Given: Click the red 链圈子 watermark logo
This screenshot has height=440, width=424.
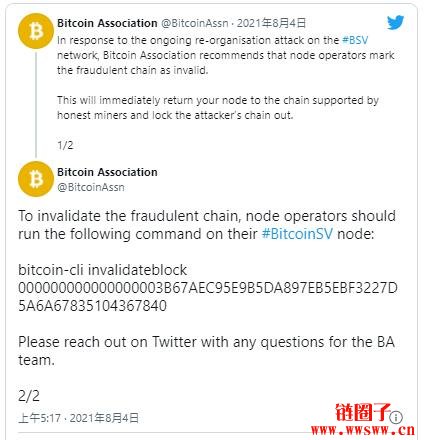Looking at the screenshot, I should (363, 412).
